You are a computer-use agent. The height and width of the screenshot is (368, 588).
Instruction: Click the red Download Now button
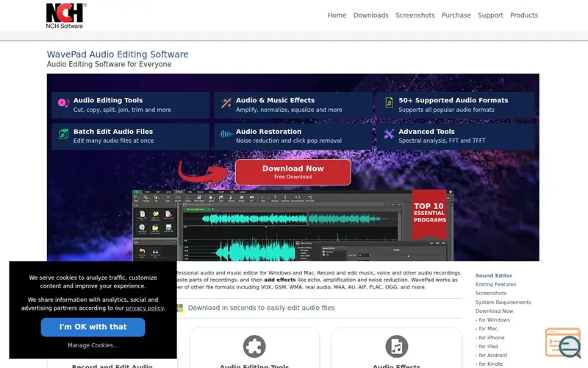coord(293,172)
